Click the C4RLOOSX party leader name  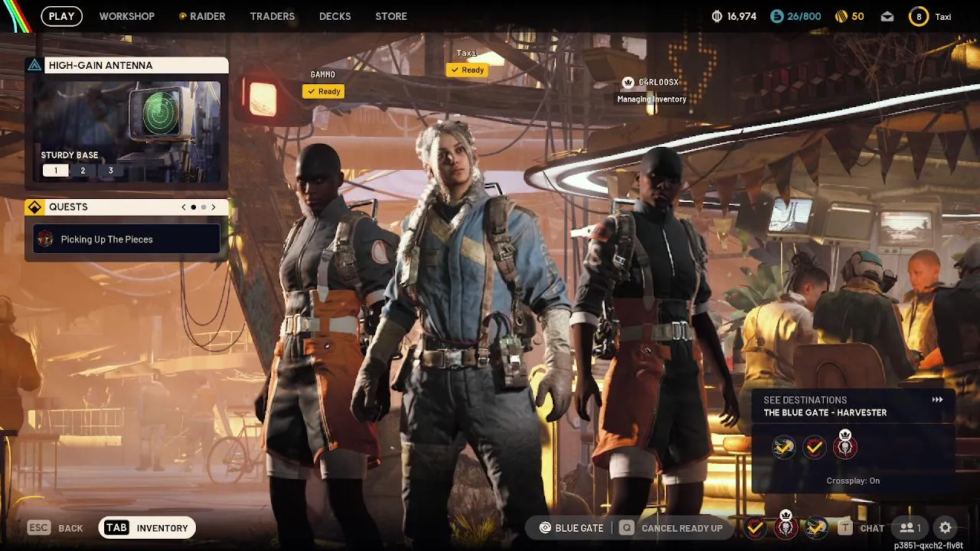coord(658,82)
